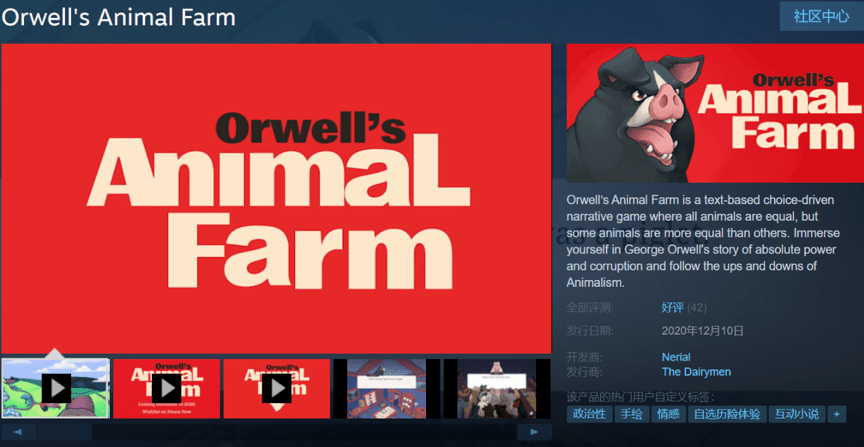Click the left arrow of thumbnail strip

[18, 432]
